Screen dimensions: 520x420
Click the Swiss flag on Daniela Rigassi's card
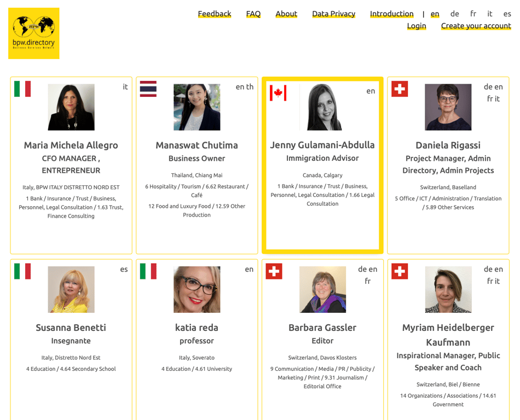tap(400, 89)
